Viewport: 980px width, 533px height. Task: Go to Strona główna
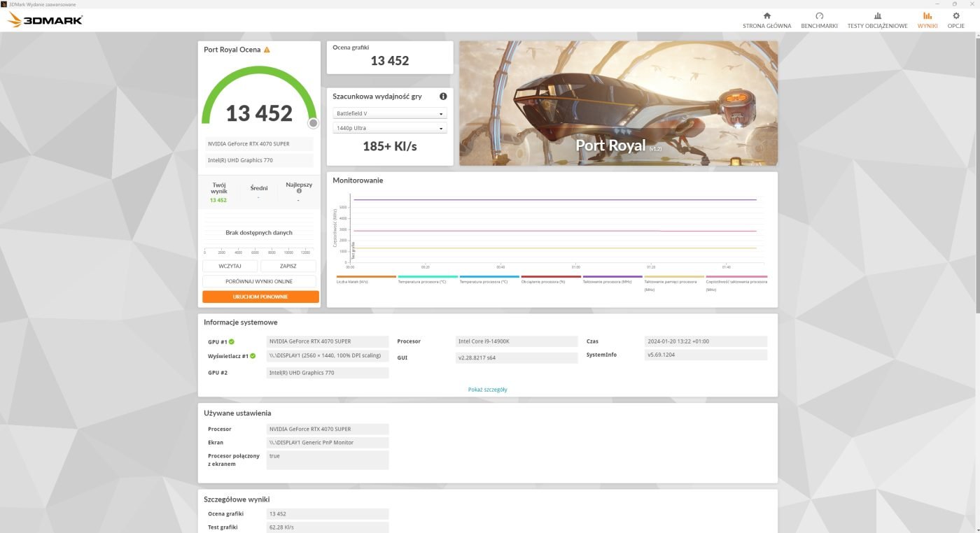[767, 20]
